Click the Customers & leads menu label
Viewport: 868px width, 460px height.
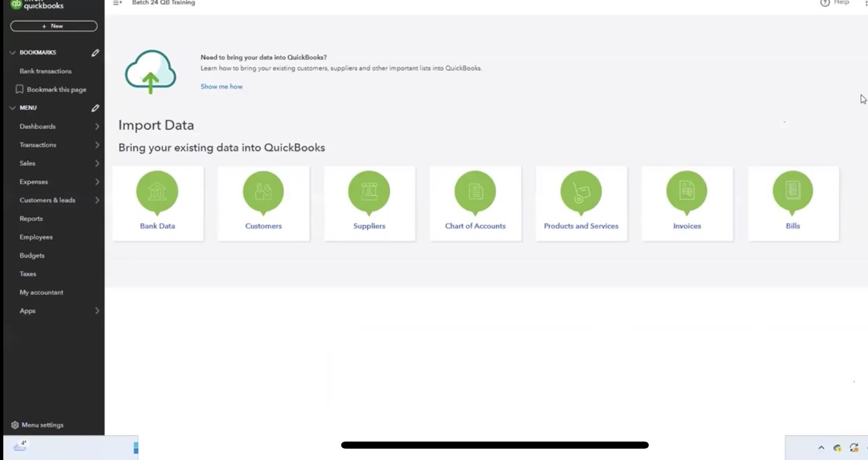47,200
